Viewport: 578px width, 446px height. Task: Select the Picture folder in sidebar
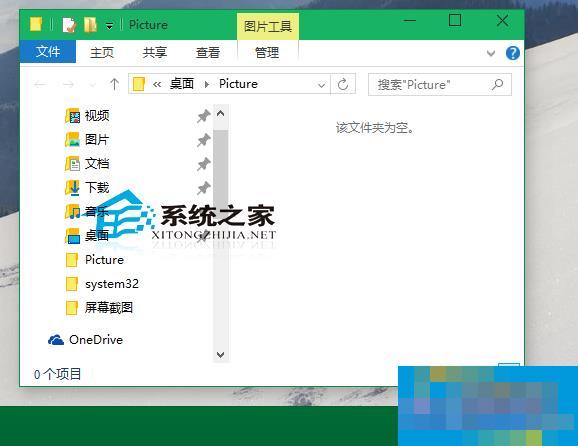[x=104, y=260]
